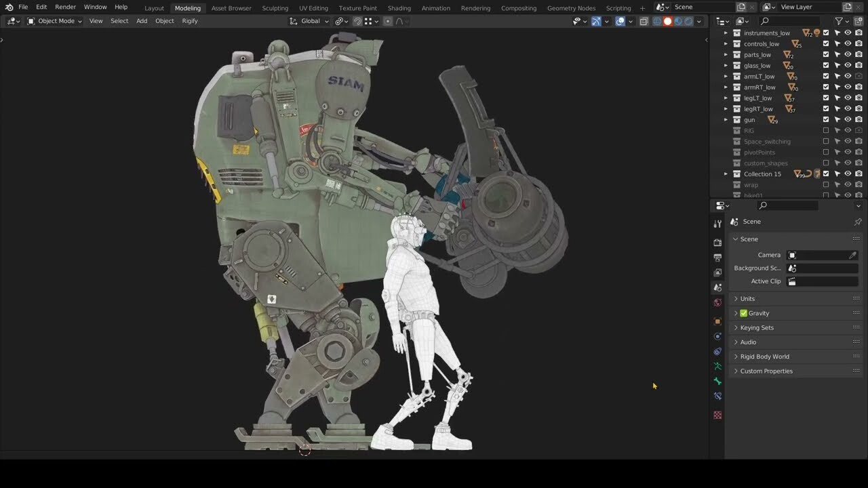
Task: Pin the Scene properties panel
Action: pos(858,221)
